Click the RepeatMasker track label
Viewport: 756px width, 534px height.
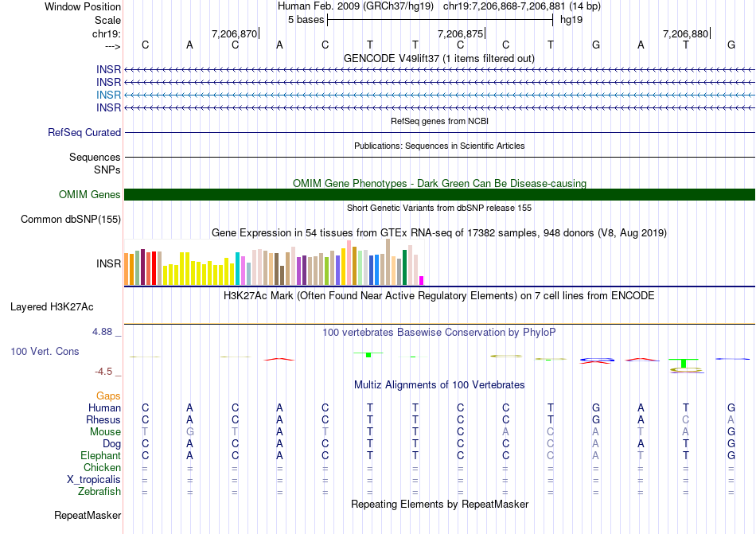tap(87, 516)
